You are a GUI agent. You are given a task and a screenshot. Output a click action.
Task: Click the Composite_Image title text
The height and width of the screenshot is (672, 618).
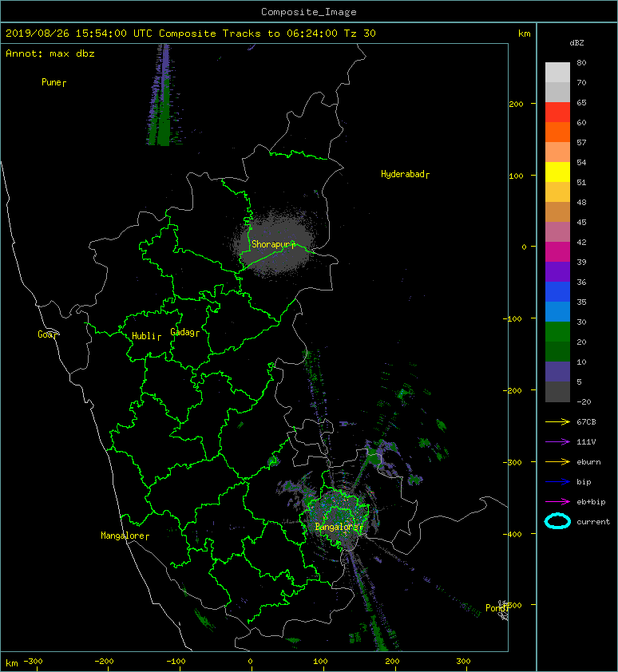tap(309, 12)
